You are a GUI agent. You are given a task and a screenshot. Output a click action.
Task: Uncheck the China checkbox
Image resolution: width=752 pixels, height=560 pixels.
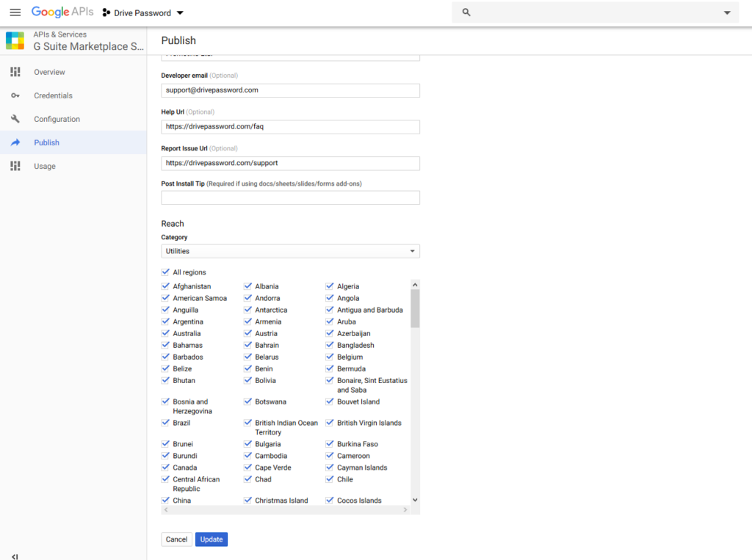point(165,500)
